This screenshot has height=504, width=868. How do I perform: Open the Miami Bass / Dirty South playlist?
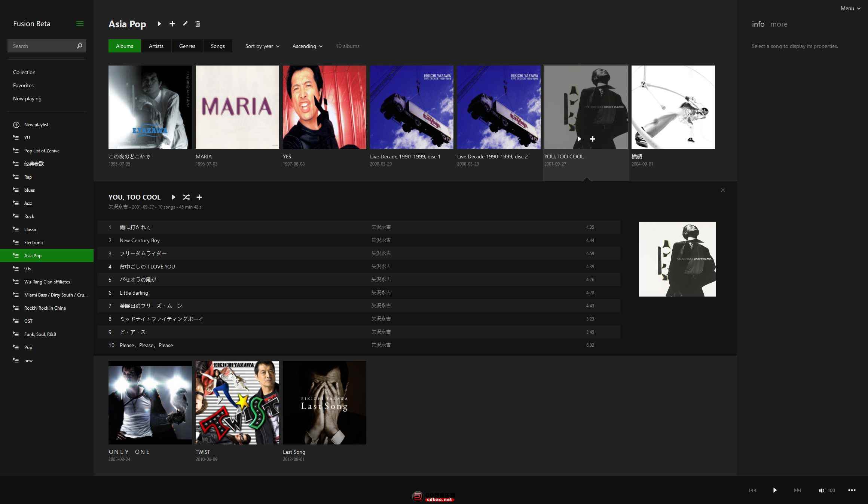(x=47, y=295)
